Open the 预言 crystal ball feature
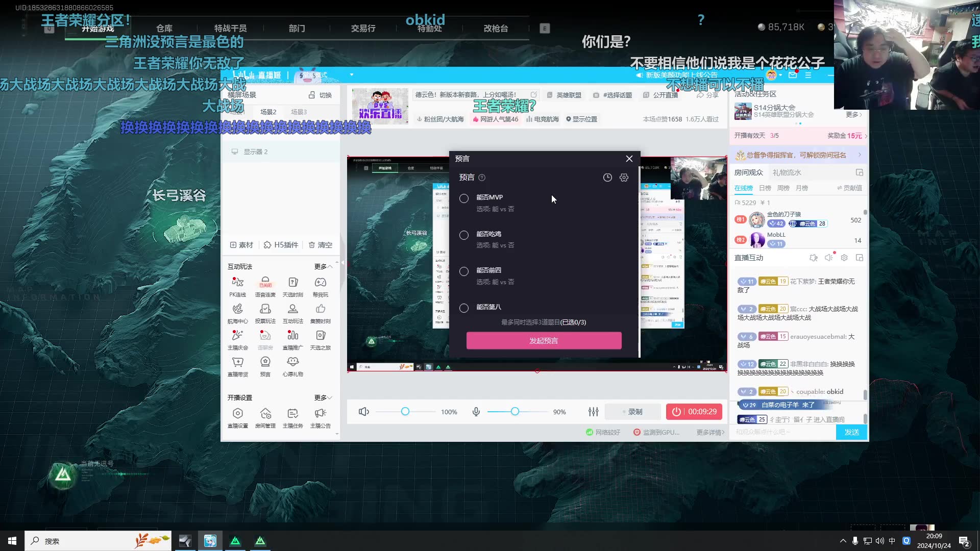980x551 pixels. pos(265,366)
